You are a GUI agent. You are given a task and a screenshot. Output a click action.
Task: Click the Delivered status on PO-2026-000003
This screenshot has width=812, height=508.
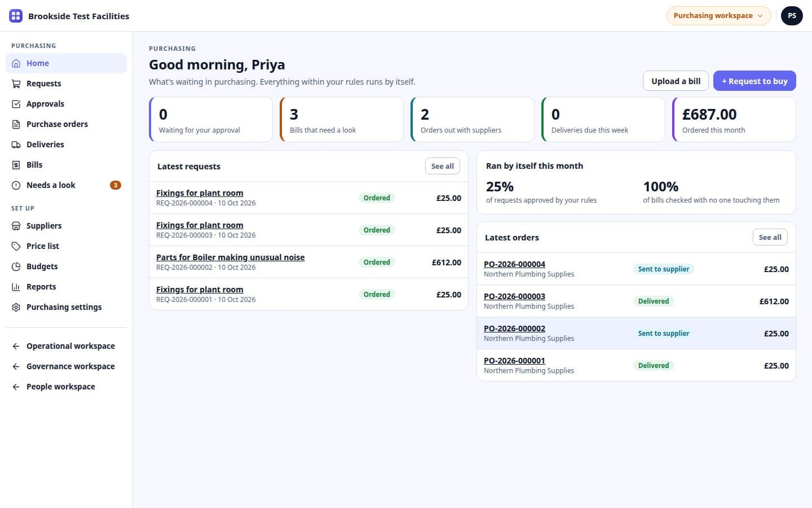tap(654, 301)
